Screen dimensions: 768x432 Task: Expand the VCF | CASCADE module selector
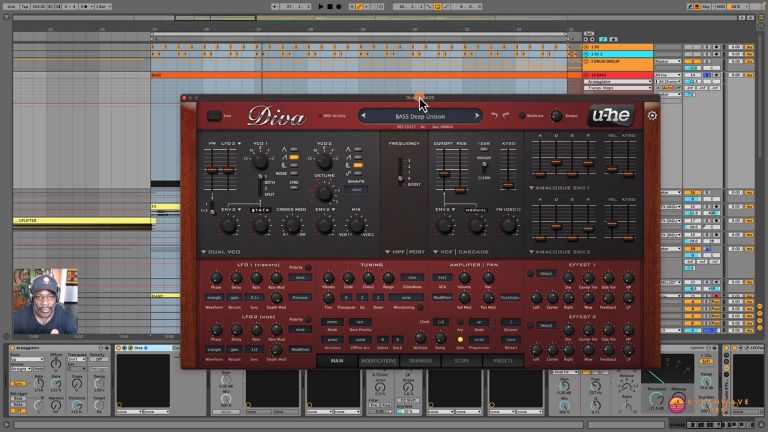point(461,252)
